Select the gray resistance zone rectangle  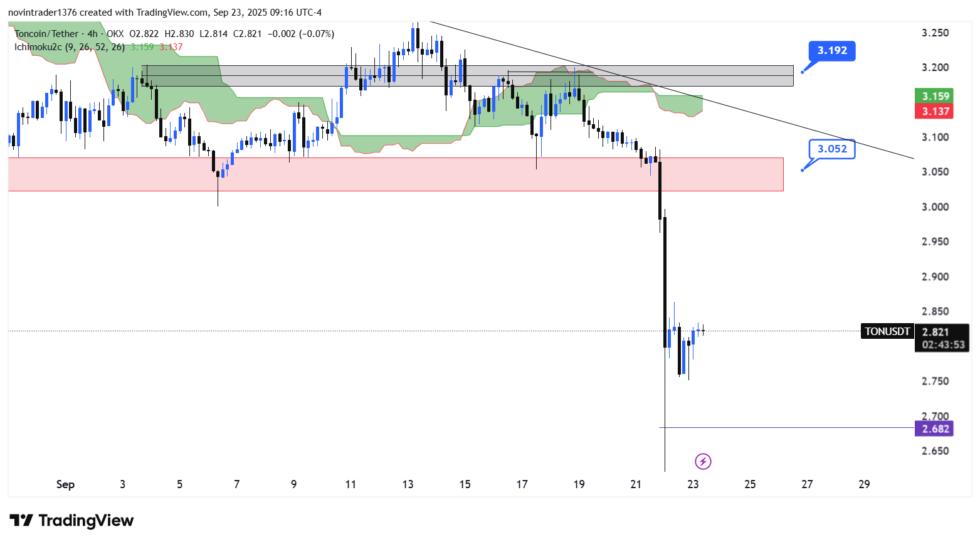coord(467,76)
